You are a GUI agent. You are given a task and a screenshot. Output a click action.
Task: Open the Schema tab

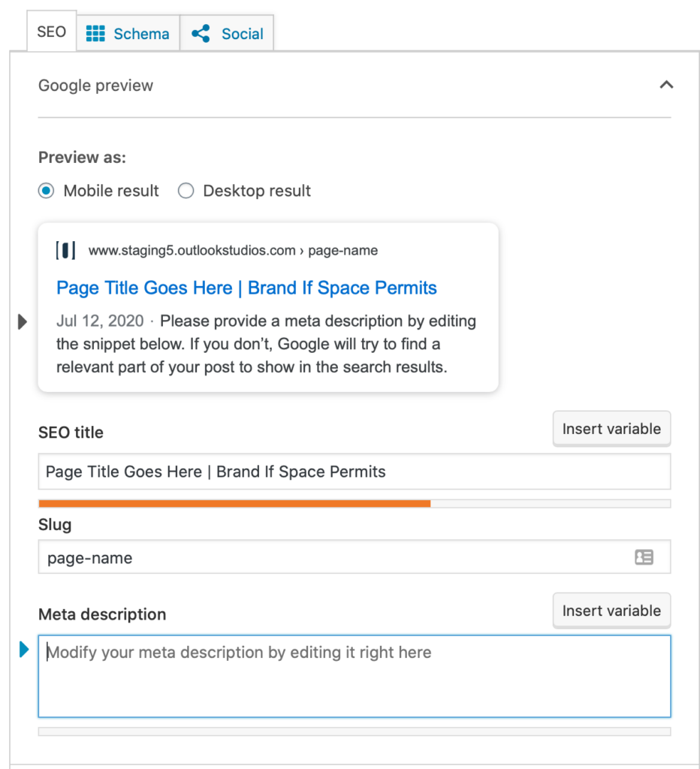(x=128, y=33)
